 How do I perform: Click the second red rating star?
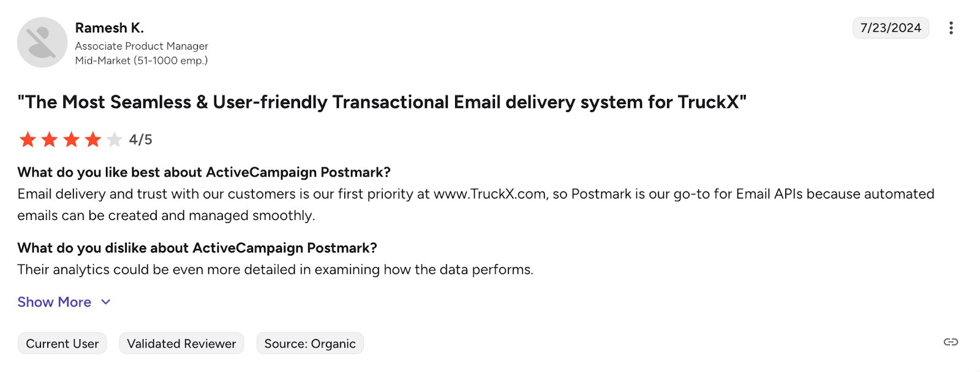(x=50, y=140)
